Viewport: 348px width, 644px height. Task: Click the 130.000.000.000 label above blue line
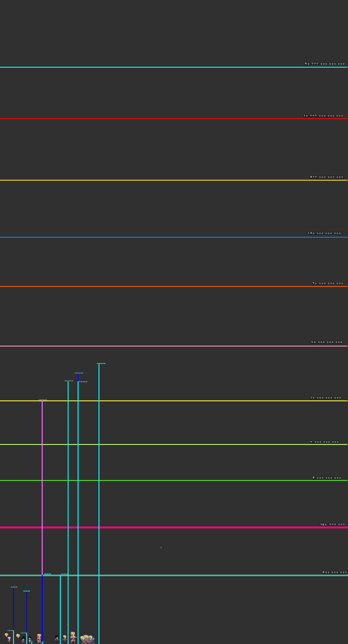pyautogui.click(x=324, y=233)
